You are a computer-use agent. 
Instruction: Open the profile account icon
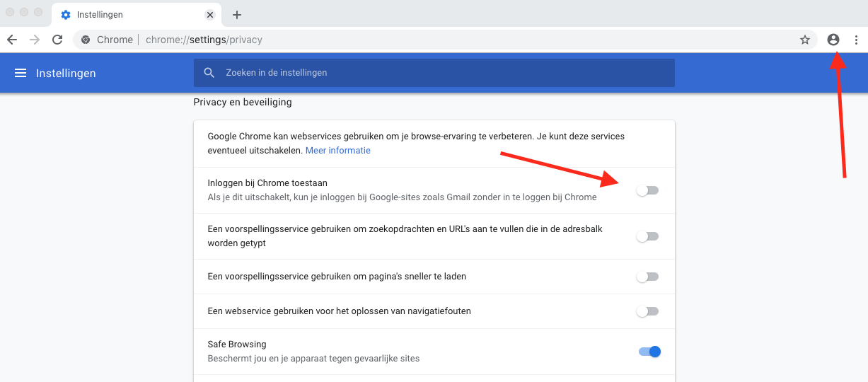(833, 40)
